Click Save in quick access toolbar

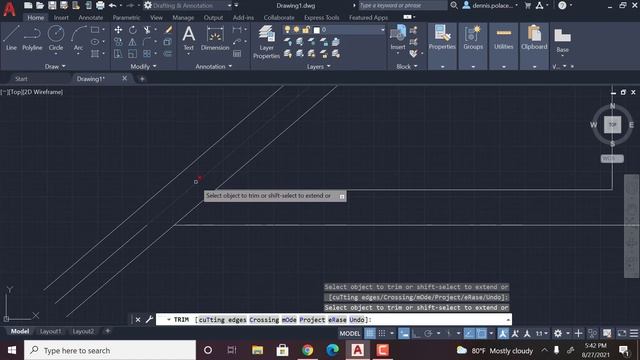click(52, 5)
